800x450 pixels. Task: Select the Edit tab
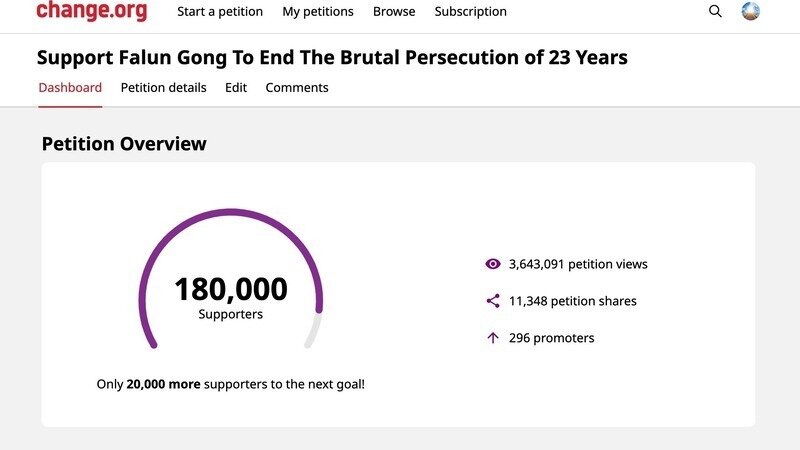pyautogui.click(x=236, y=88)
